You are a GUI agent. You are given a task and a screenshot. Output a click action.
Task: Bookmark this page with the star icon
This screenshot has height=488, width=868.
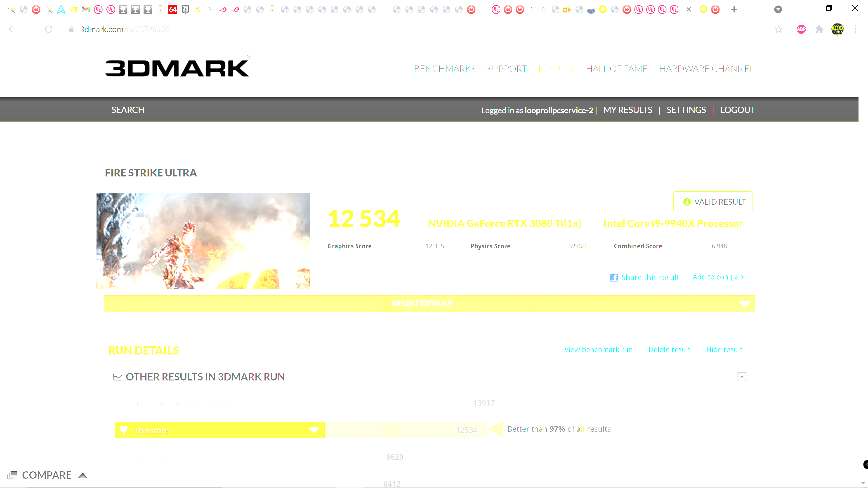click(x=778, y=29)
